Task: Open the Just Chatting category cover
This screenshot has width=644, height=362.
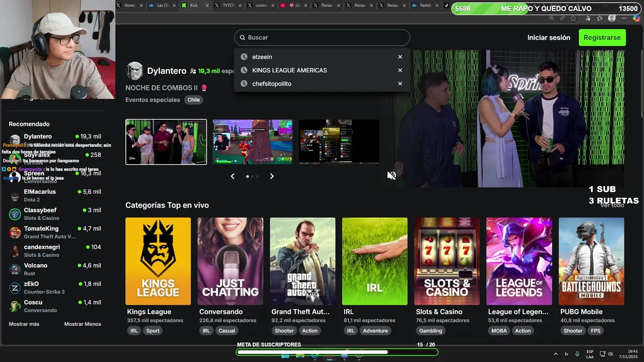Action: coord(230,261)
